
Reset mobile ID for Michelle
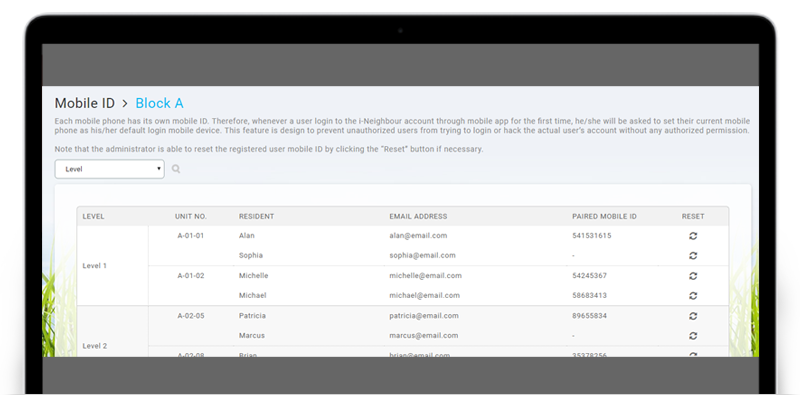click(x=693, y=276)
